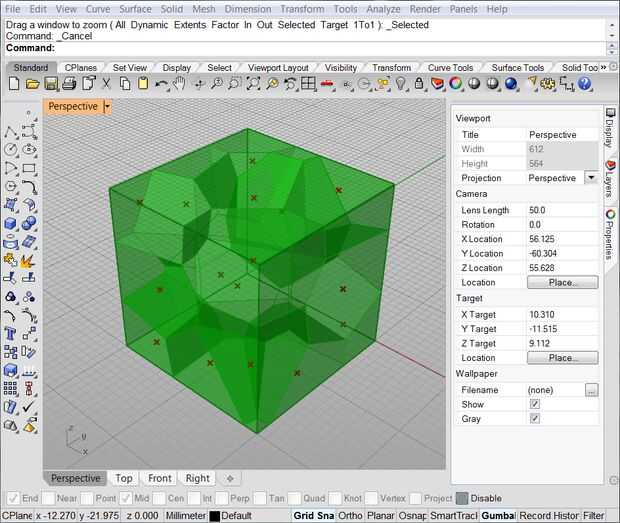Uncheck the wallpaper Show checkbox
Image resolution: width=620 pixels, height=523 pixels.
pos(535,404)
